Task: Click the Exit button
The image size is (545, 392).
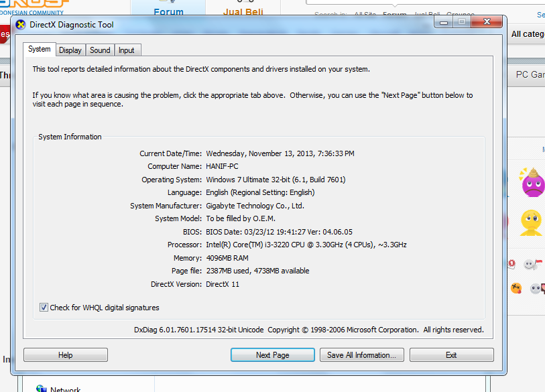Action: click(x=452, y=355)
